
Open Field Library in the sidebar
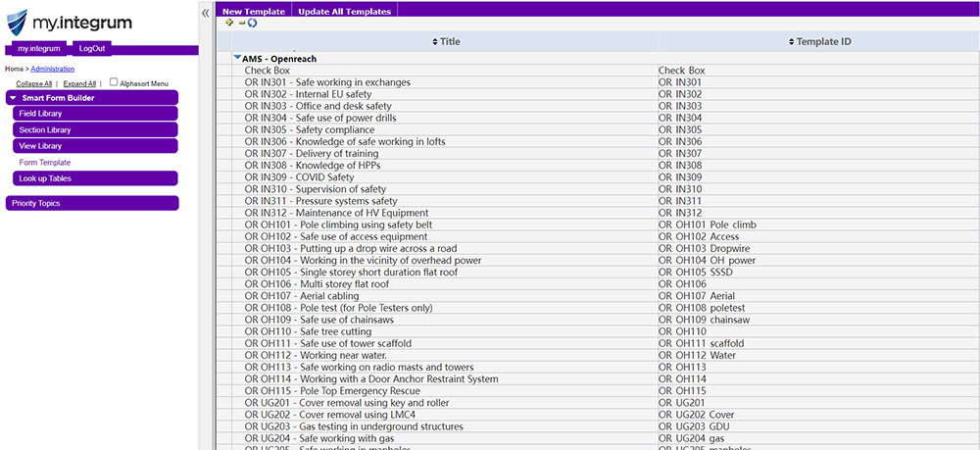(95, 114)
